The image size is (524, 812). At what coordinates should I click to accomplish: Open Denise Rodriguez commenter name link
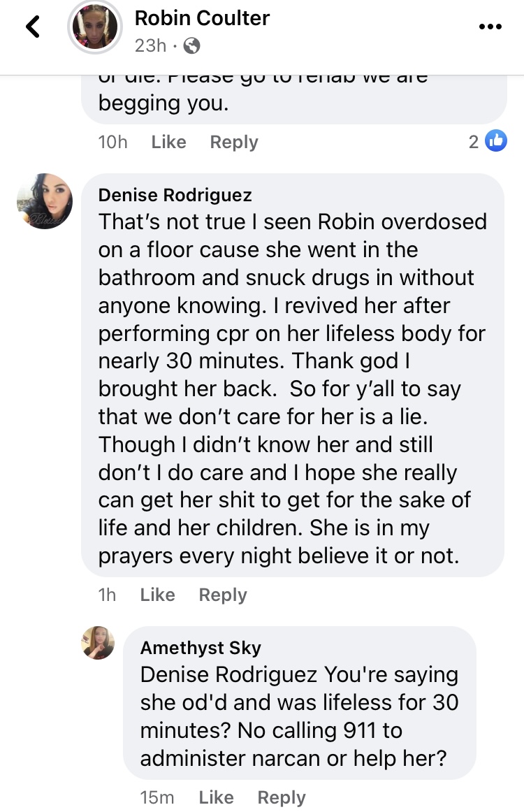pos(175,195)
